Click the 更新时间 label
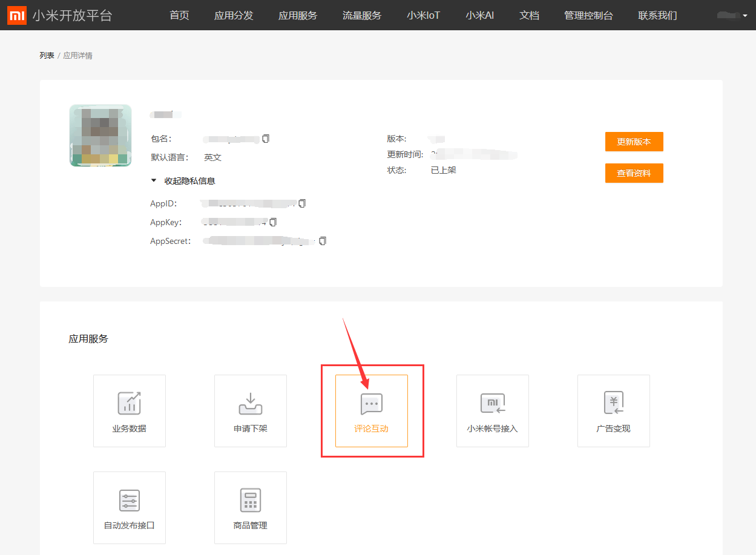Viewport: 756px width, 555px height. click(x=405, y=154)
